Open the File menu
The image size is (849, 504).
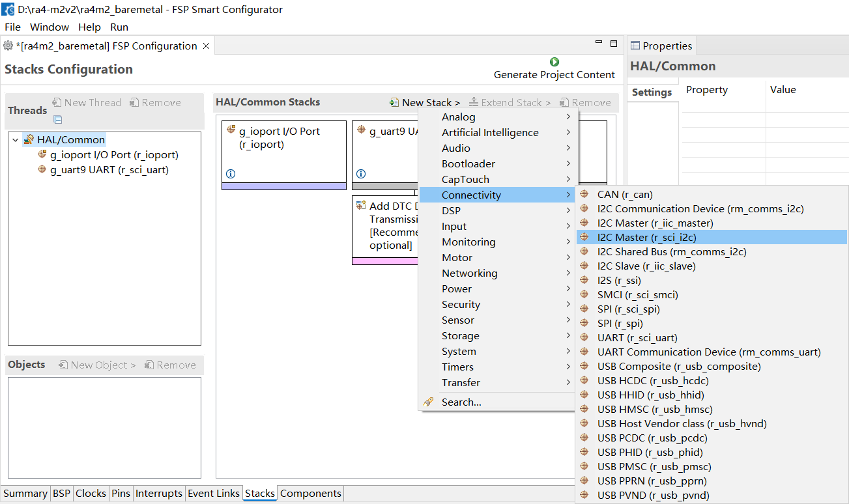pos(12,27)
